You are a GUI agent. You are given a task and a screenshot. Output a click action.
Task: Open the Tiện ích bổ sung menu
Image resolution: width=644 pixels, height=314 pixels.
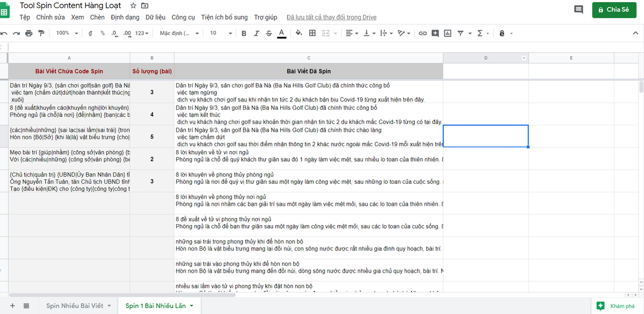225,17
